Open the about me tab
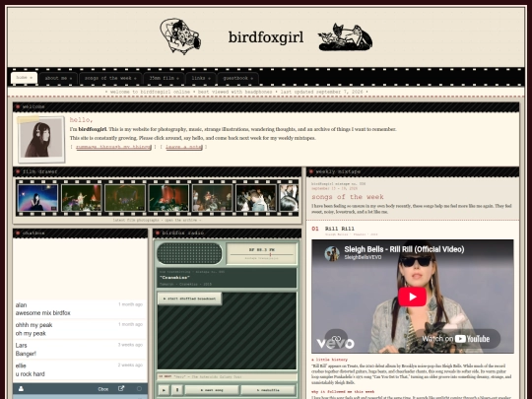The height and width of the screenshot is (399, 532). pos(58,78)
